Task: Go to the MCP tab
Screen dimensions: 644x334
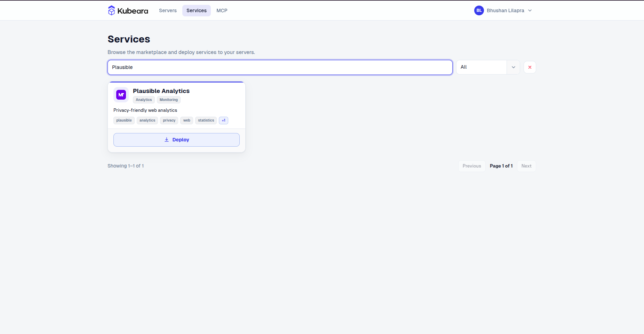Action: point(222,10)
